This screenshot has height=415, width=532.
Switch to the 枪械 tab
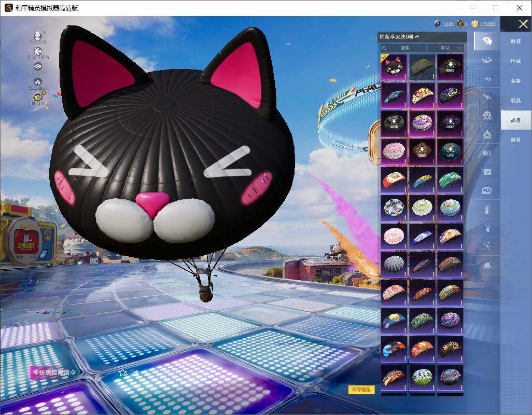[516, 61]
